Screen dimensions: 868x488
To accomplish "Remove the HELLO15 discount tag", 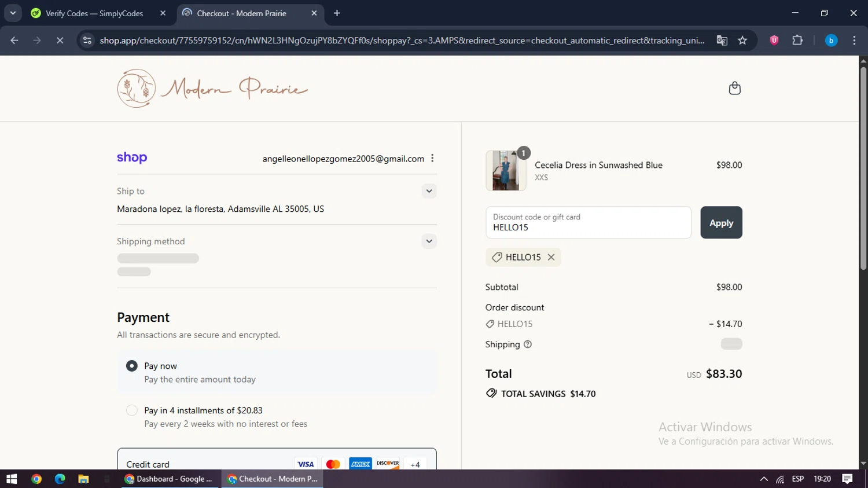I will click(551, 257).
